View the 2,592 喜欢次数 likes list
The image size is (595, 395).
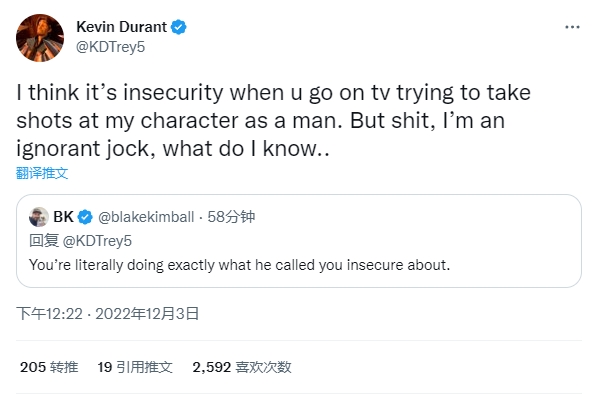[x=242, y=367]
